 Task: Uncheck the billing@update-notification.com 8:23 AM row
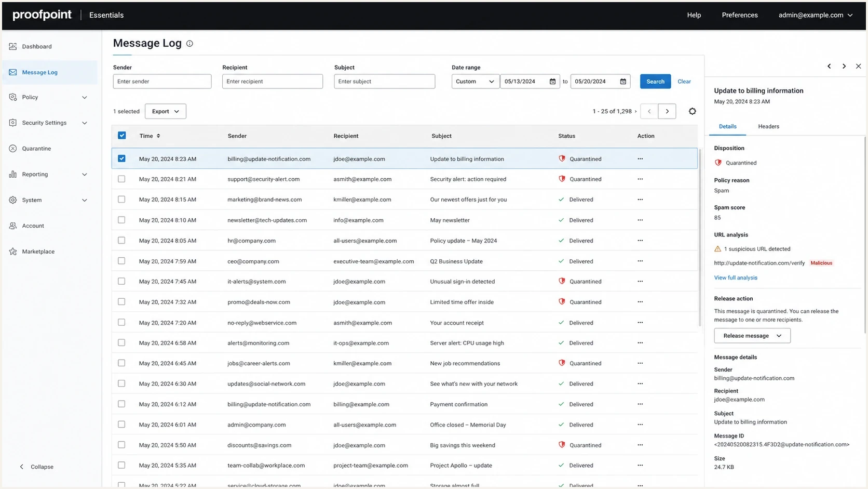tap(121, 158)
